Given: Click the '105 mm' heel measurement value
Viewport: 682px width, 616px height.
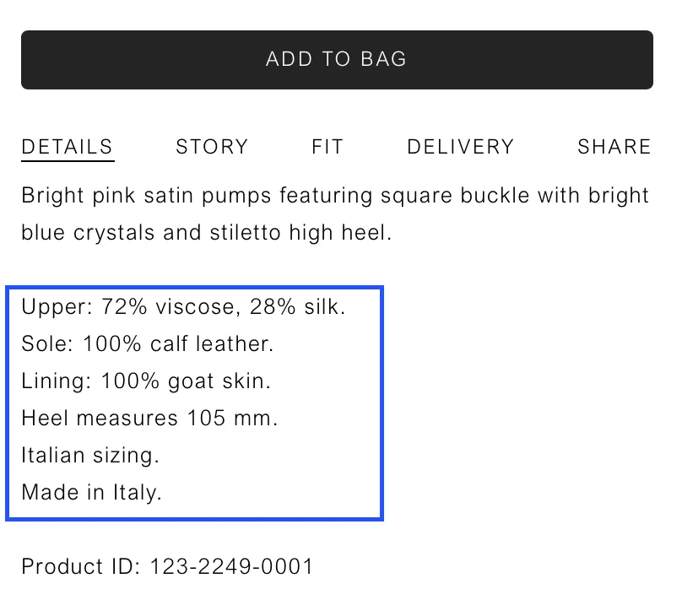Looking at the screenshot, I should (x=233, y=419).
